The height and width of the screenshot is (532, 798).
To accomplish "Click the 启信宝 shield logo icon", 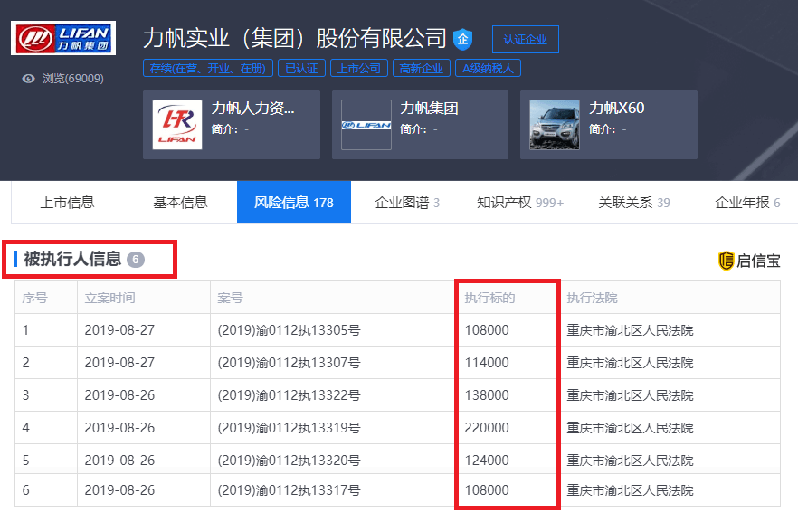I will 726,261.
